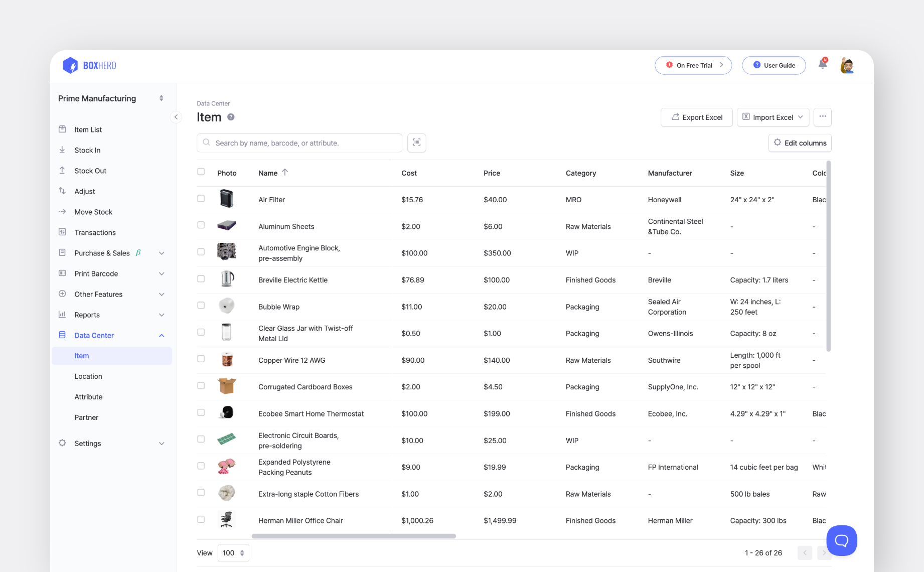Image resolution: width=924 pixels, height=572 pixels.
Task: Open the barcode scan search tool
Action: [x=416, y=142]
